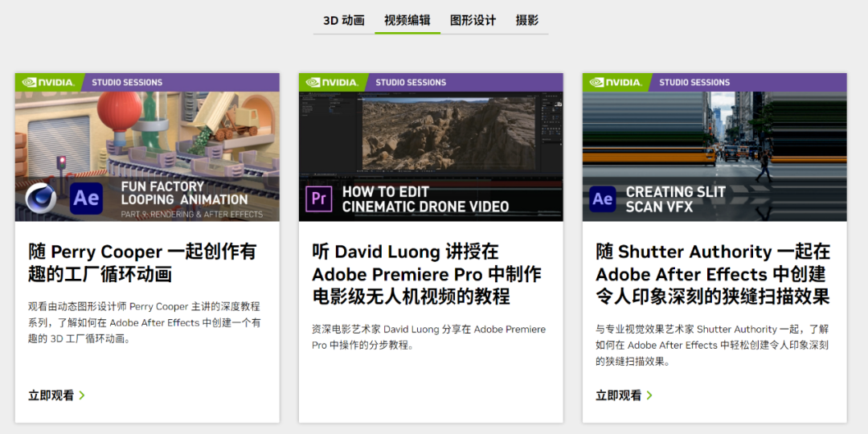Switch to the 3D 动画 tab
Screen dimensions: 868x434
pos(344,20)
